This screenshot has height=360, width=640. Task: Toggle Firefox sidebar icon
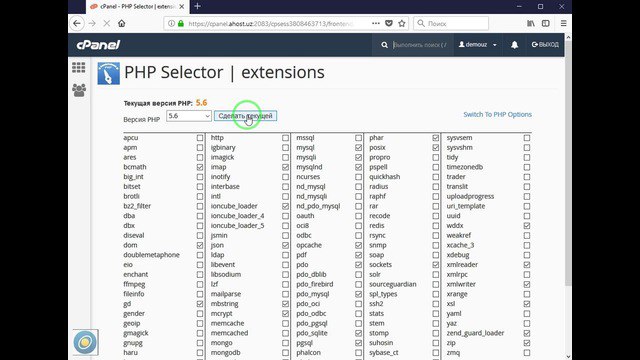546,24
